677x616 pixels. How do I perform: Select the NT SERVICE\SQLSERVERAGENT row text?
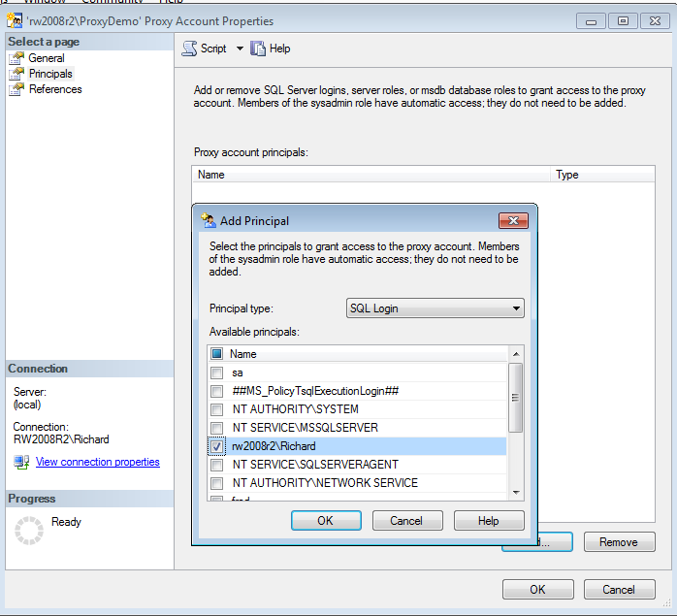315,465
